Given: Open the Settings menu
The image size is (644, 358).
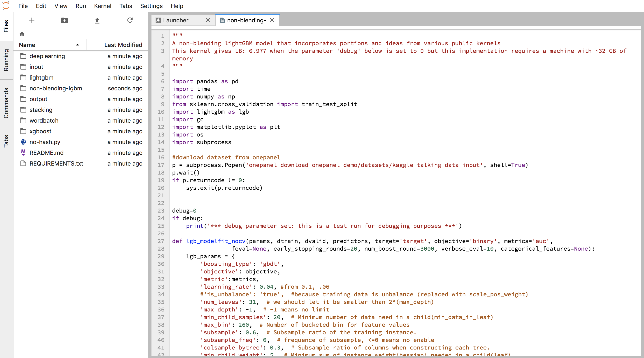Looking at the screenshot, I should (151, 6).
